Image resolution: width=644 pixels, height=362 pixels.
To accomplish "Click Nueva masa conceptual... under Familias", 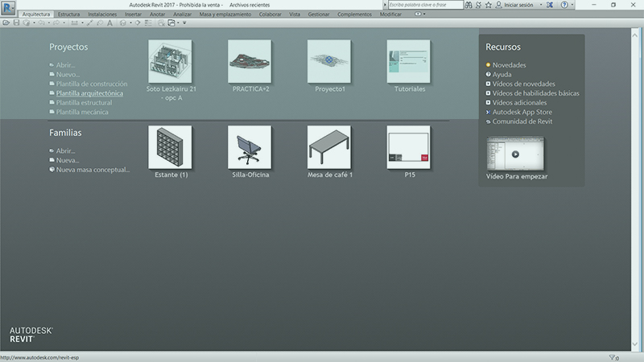I will [93, 170].
